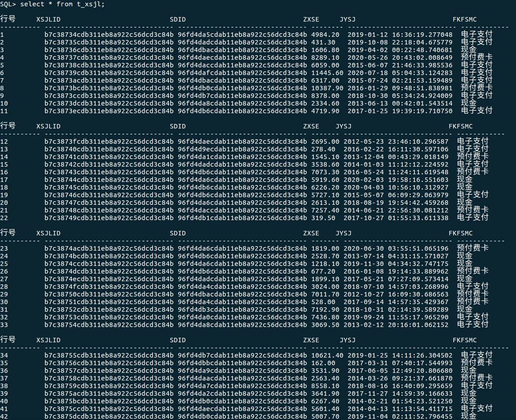Select ZXSE amount 10621.40 in row 34
Viewport: 516px width, 420px height.
pos(327,355)
